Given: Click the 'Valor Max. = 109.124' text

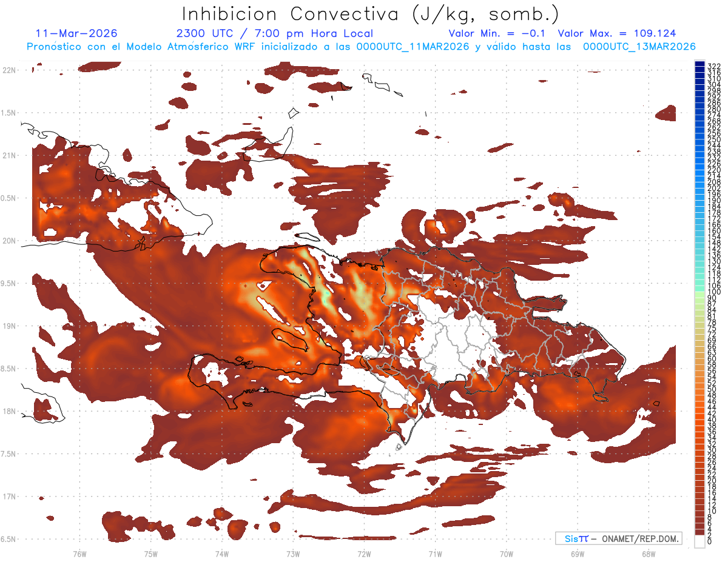Looking at the screenshot, I should click(616, 33).
